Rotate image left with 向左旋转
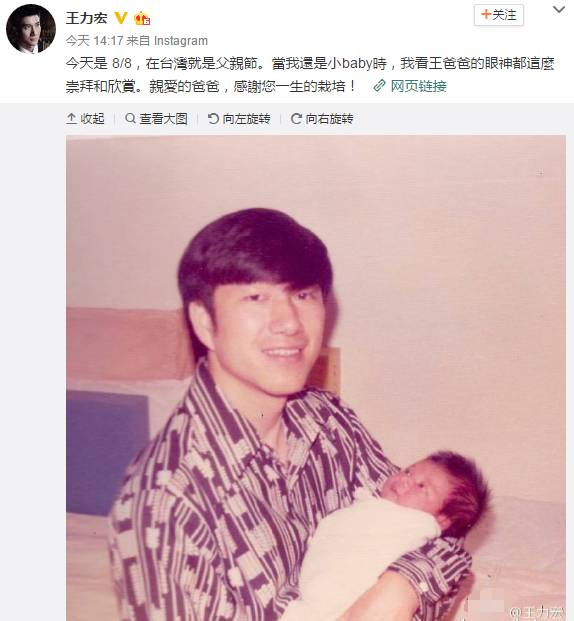The image size is (574, 621). click(x=239, y=118)
